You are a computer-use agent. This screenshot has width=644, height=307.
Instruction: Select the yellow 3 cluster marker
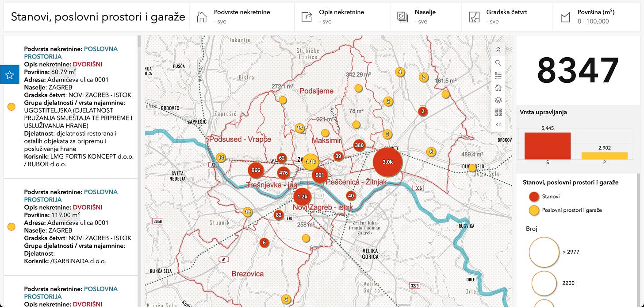pos(387,134)
